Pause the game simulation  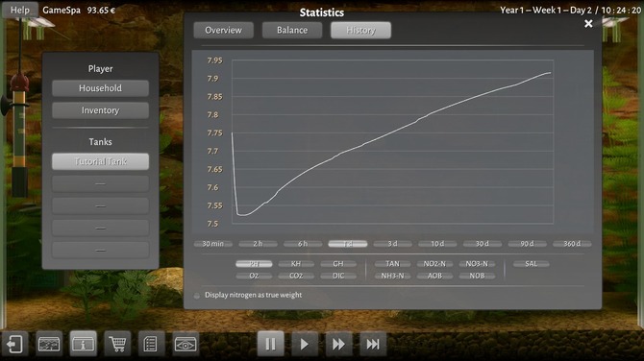click(x=270, y=344)
